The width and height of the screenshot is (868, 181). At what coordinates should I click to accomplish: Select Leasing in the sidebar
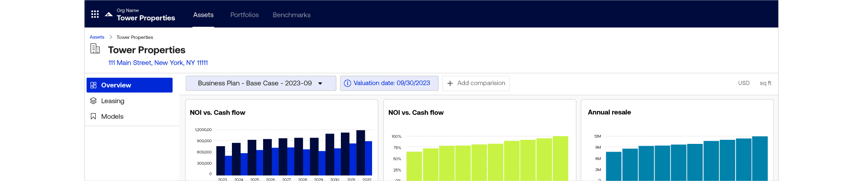pos(113,101)
